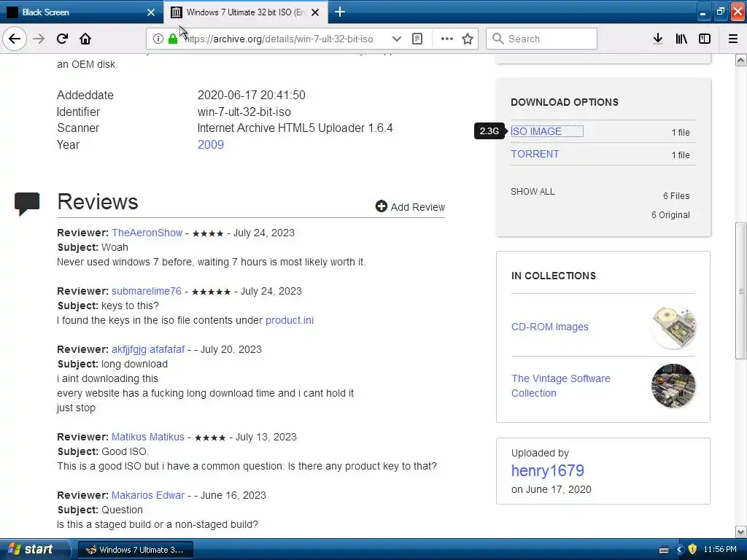Image resolution: width=747 pixels, height=560 pixels.
Task: Toggle reader view in address bar
Action: (417, 39)
